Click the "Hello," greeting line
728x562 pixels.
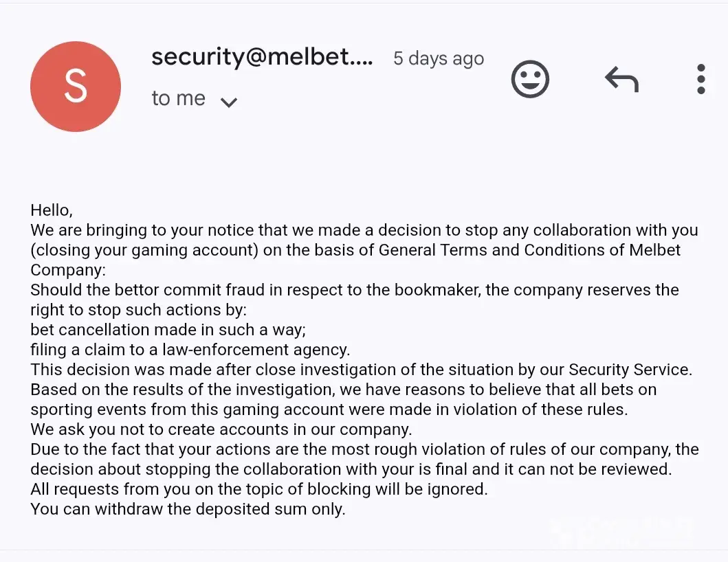click(52, 210)
